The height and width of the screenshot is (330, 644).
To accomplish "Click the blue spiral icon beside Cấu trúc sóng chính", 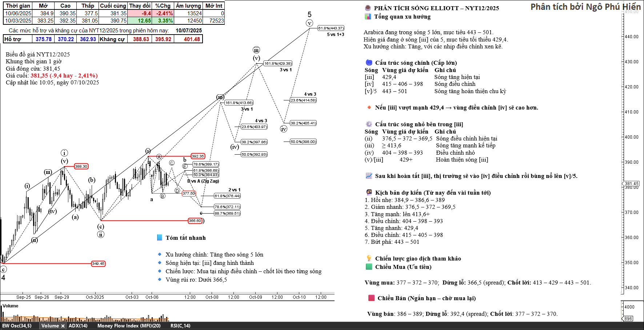I will tap(369, 63).
